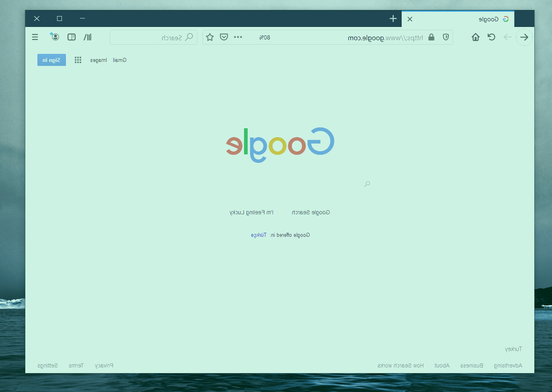Open the Settings footer menu

(x=47, y=365)
